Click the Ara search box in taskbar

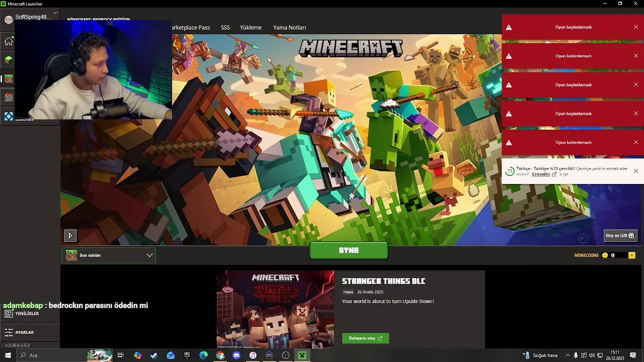(x=64, y=355)
